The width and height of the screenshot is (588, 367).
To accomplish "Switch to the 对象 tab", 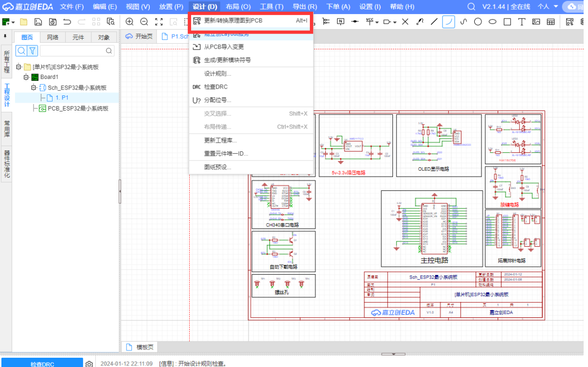I will tap(104, 37).
